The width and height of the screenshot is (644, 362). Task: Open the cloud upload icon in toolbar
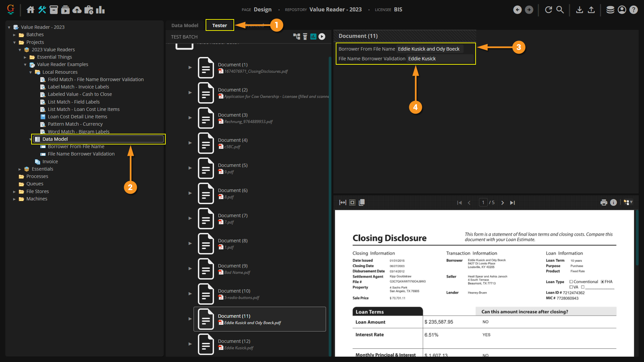(x=77, y=10)
